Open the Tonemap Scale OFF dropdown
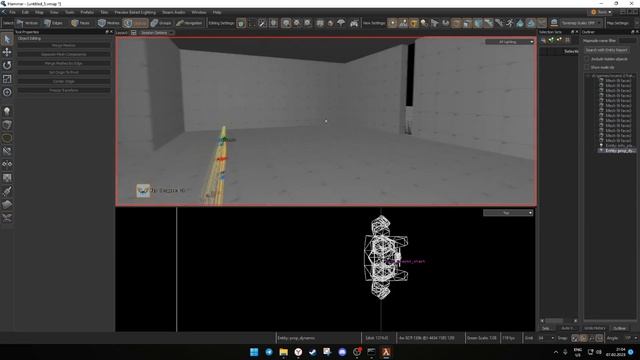This screenshot has height=360, width=640. 581,23
